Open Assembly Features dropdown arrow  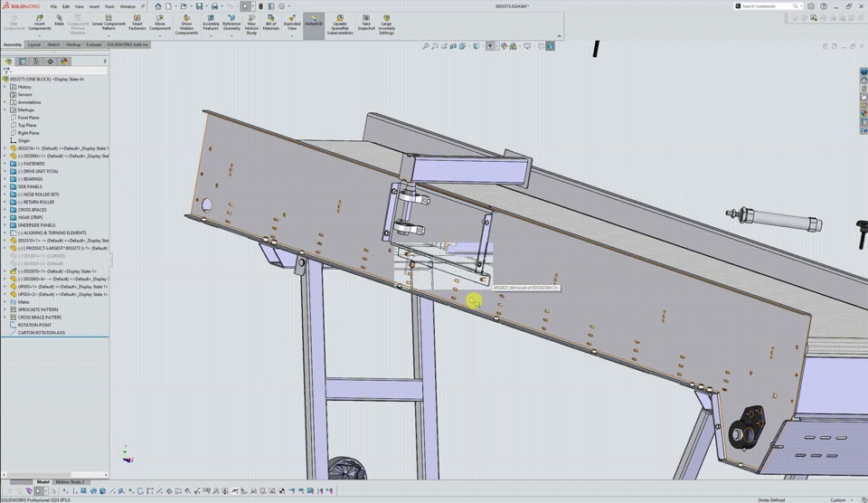click(x=211, y=35)
